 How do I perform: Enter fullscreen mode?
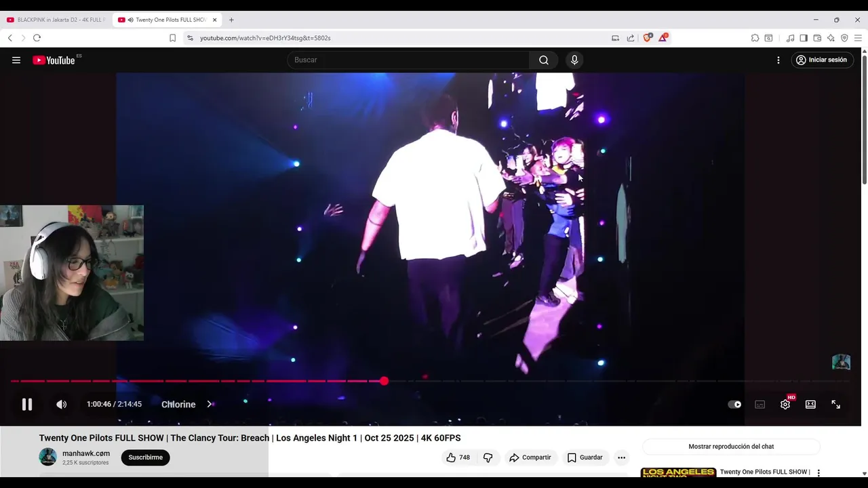pyautogui.click(x=835, y=404)
